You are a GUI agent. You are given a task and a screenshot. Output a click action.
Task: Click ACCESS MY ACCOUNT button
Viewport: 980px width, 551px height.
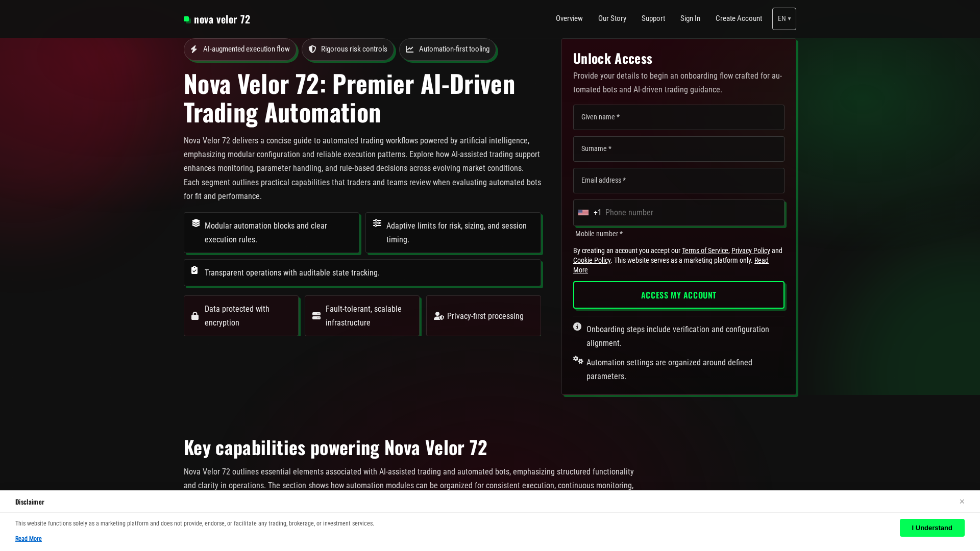click(679, 295)
